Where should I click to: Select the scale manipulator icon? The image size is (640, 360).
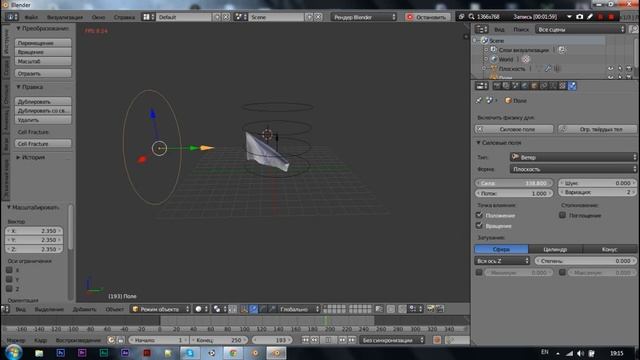point(272,309)
